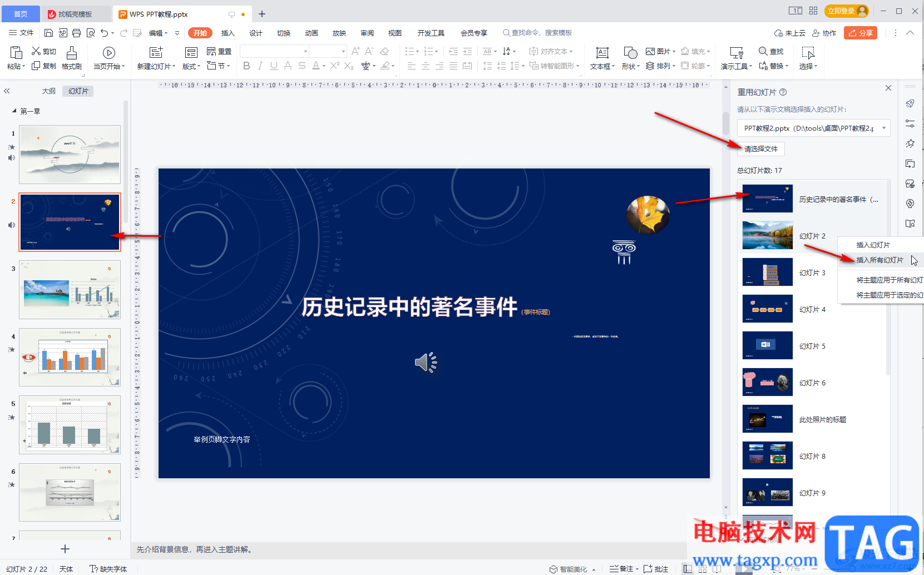Open a new document tab
Screen dimensions: 924x575
coord(262,14)
